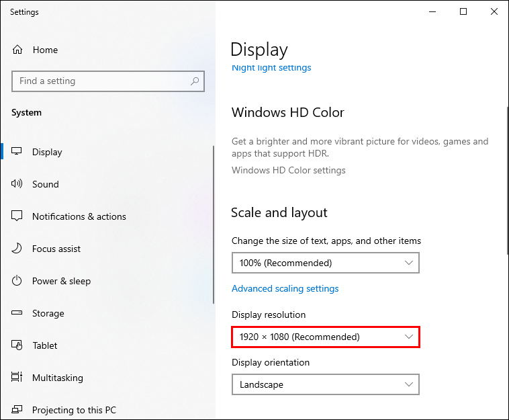Open Projecting to this PC settings
The image size is (509, 420).
75,410
